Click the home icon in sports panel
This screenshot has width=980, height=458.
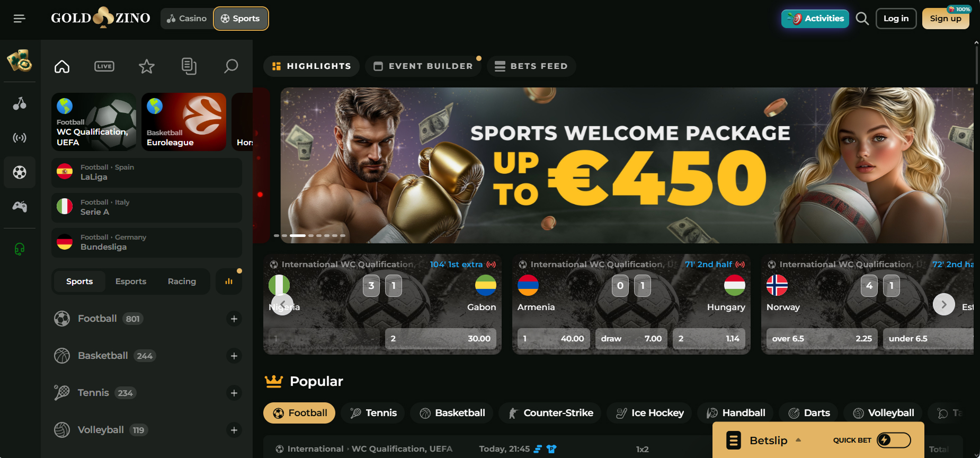[62, 66]
